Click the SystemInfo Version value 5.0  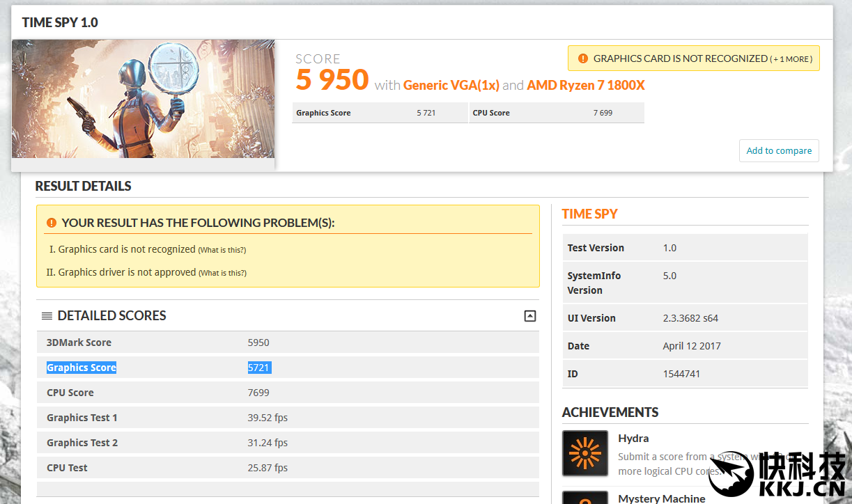click(x=669, y=276)
